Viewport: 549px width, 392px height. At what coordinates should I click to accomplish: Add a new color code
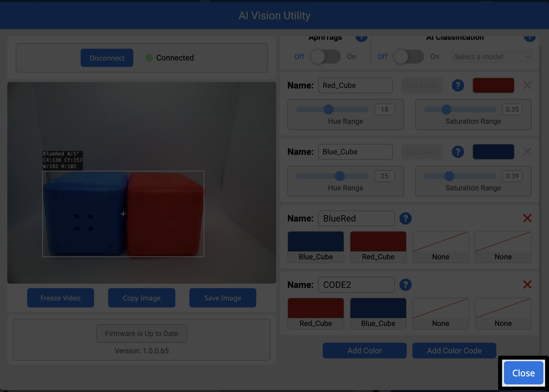pos(454,350)
